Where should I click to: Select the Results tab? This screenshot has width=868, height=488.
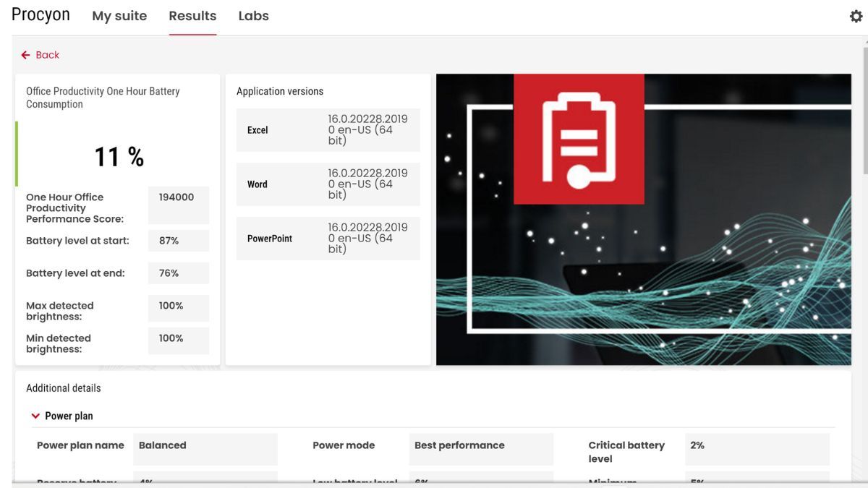(x=192, y=16)
